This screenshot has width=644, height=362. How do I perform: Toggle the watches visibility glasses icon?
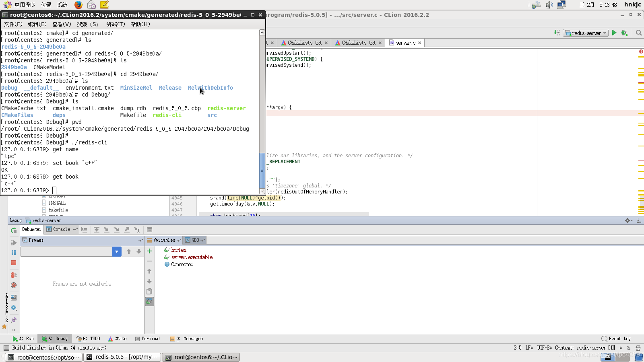tap(149, 301)
